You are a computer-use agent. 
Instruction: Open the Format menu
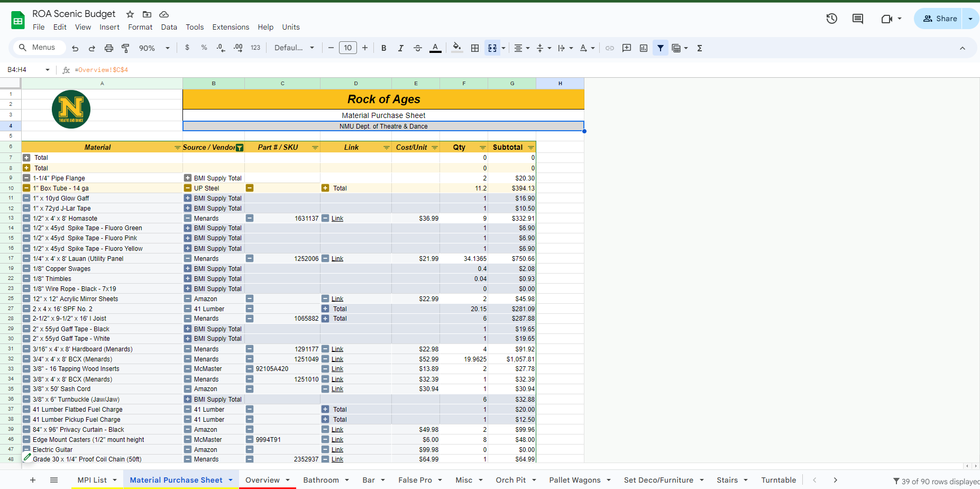tap(140, 27)
